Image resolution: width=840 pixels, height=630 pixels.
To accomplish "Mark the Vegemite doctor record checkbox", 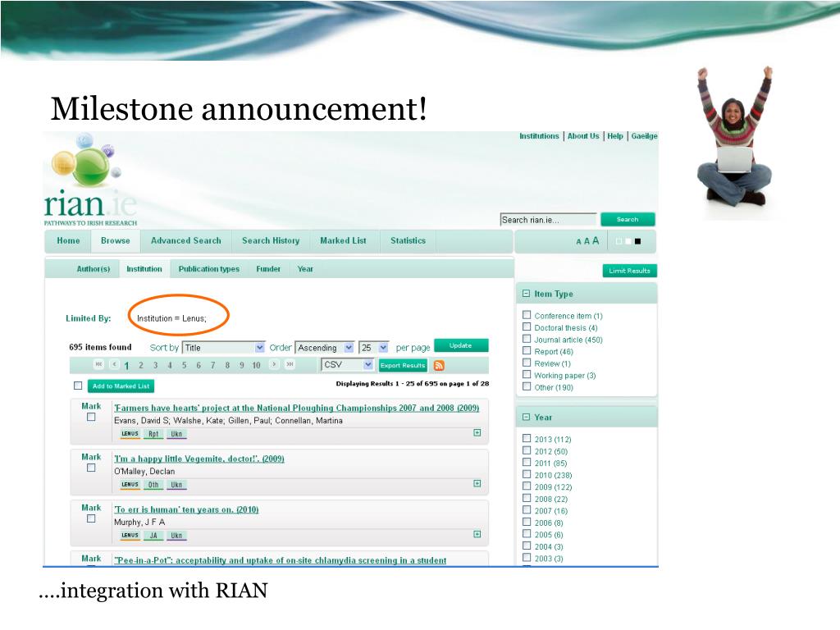I will pyautogui.click(x=91, y=468).
